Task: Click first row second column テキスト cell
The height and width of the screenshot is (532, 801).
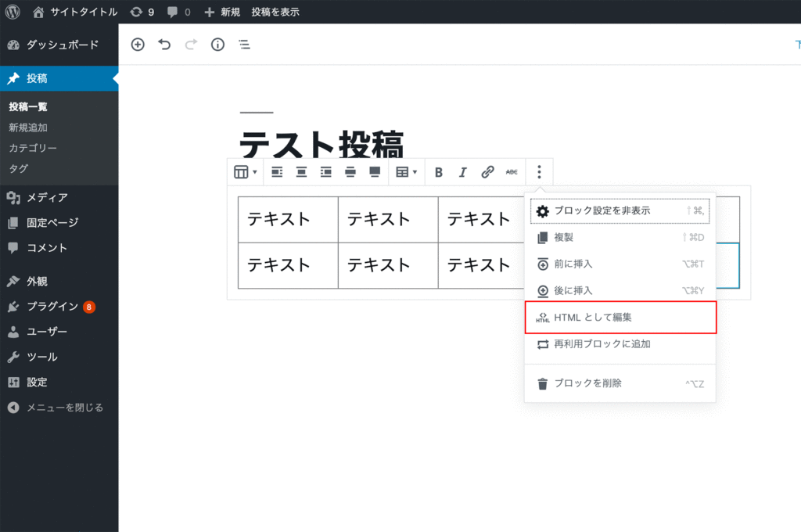Action: tap(388, 220)
